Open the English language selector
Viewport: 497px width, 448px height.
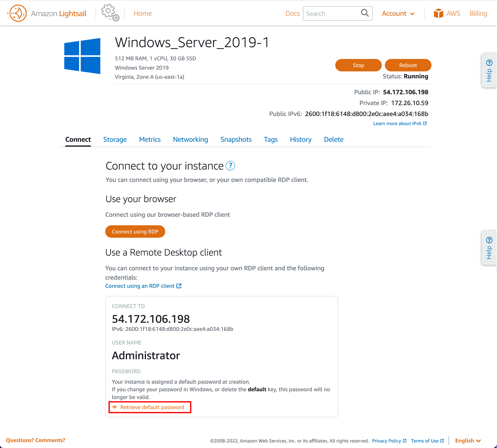click(x=468, y=440)
